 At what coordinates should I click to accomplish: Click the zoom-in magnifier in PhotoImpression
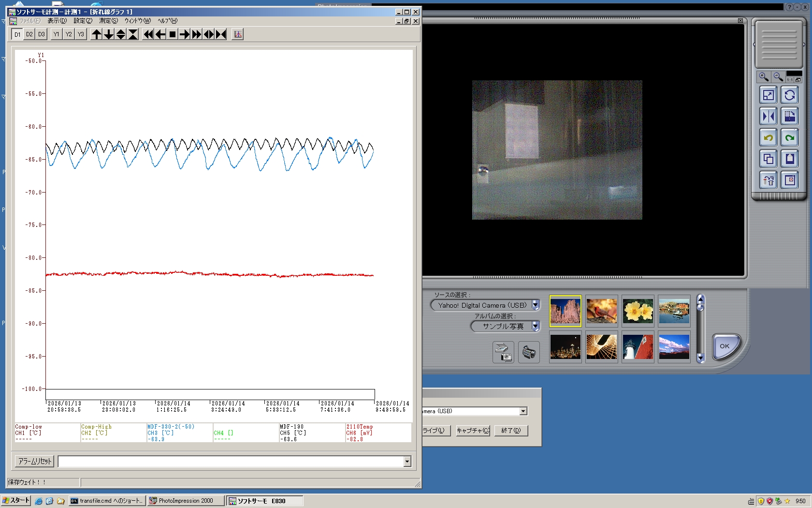(764, 77)
